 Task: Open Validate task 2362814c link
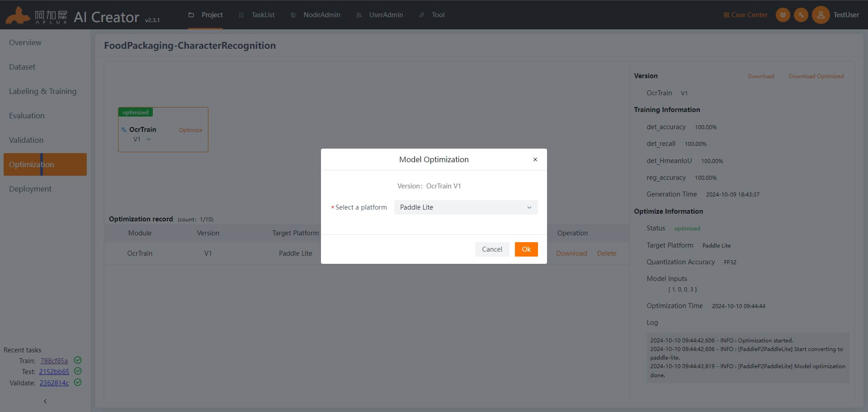[x=54, y=383]
